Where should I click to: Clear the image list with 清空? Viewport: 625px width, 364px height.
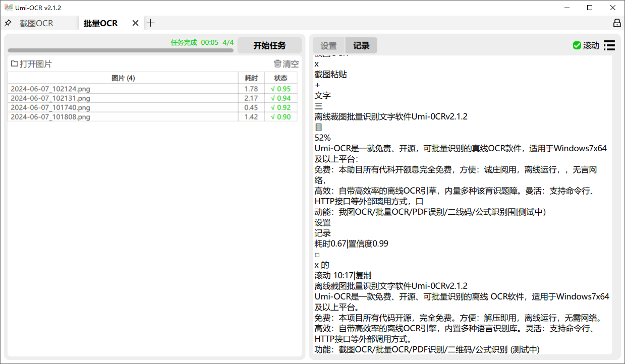(286, 64)
